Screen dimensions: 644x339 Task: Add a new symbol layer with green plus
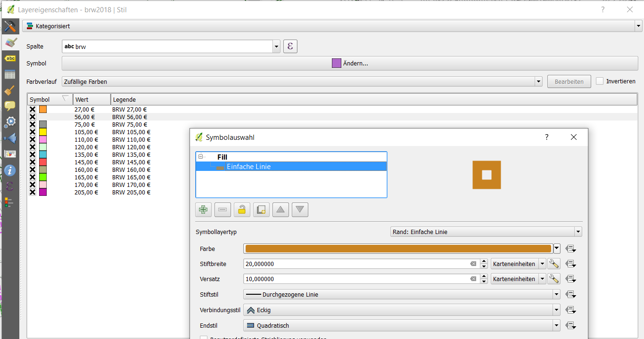click(203, 210)
